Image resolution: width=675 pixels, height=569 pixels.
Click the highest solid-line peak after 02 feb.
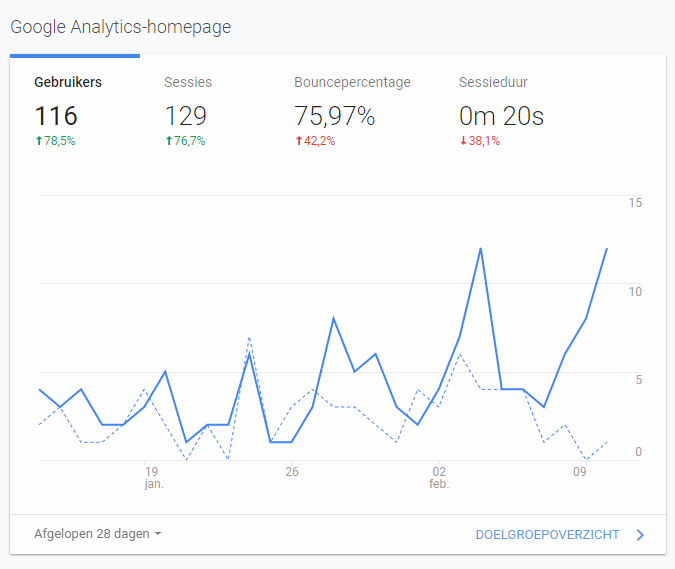pos(480,249)
